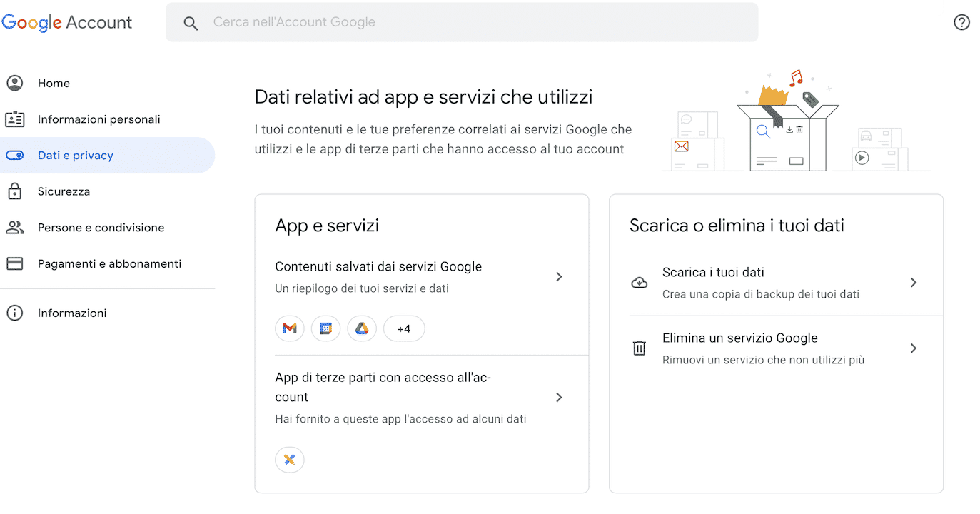The width and height of the screenshot is (980, 514).
Task: Open help via question mark icon
Action: (961, 22)
